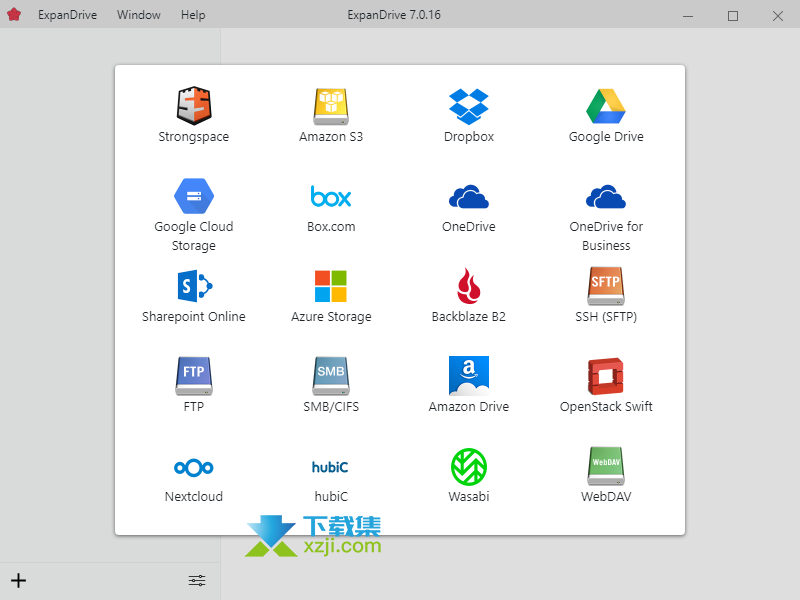Viewport: 800px width, 600px height.
Task: Choose the Nextcloud logo icon
Action: pyautogui.click(x=194, y=467)
